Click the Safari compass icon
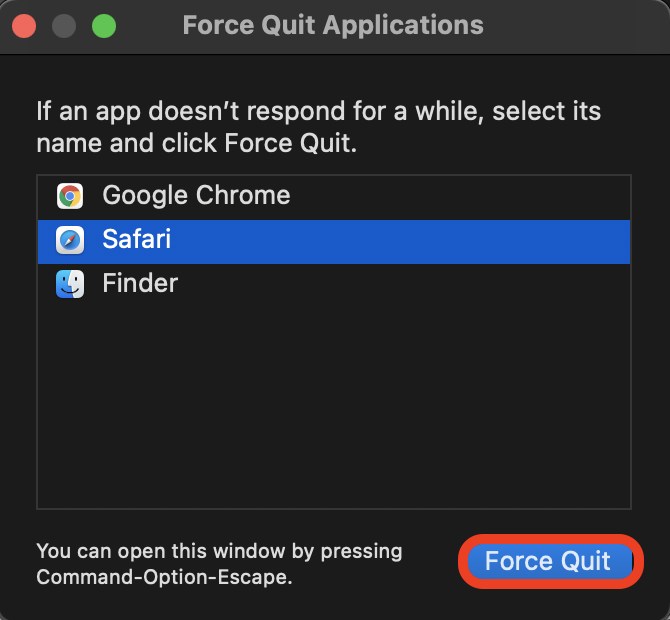 [x=70, y=240]
